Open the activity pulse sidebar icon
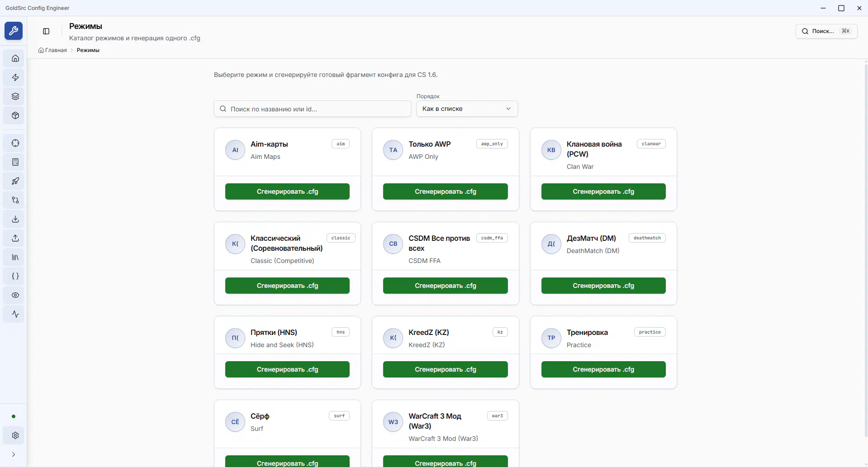The image size is (868, 468). 15,314
